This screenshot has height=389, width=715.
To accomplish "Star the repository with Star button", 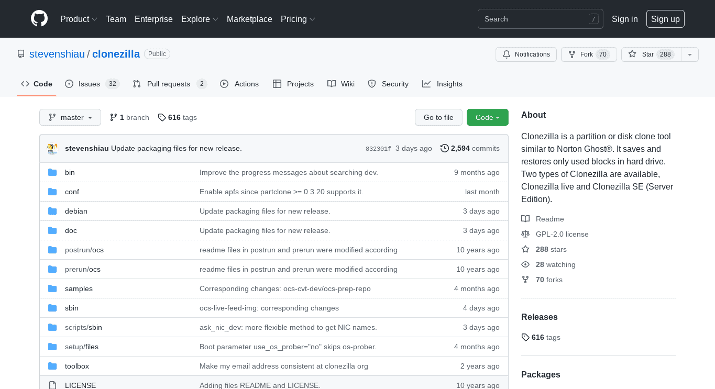I will pyautogui.click(x=651, y=54).
